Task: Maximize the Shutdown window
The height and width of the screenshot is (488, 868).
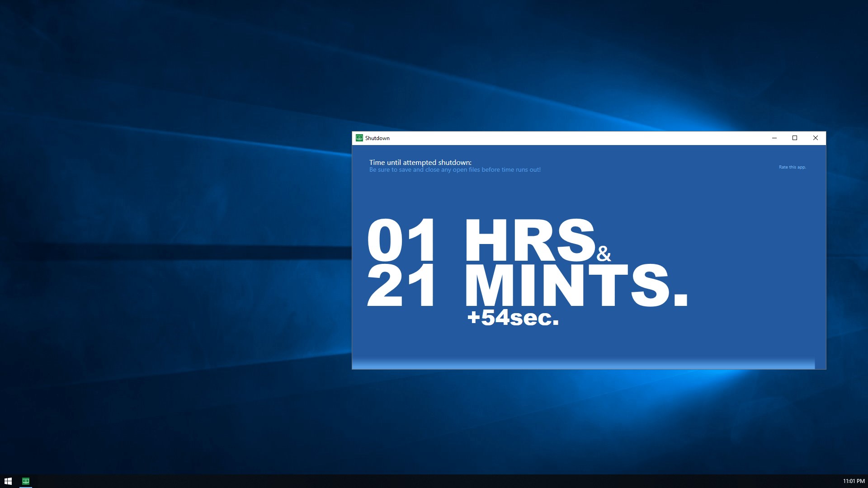Action: coord(795,138)
